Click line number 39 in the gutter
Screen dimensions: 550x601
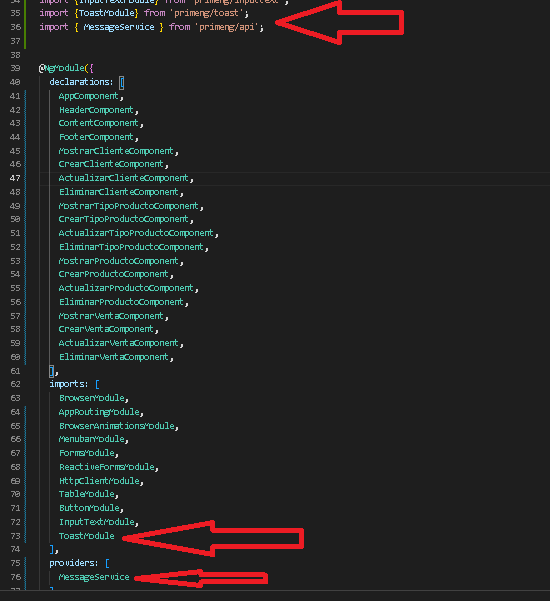(x=15, y=68)
